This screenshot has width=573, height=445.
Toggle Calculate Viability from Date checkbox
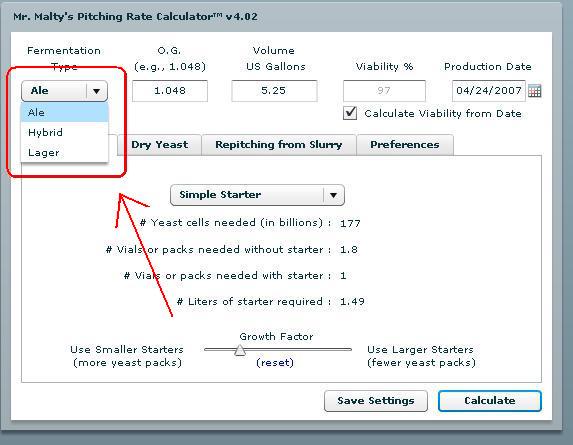tap(350, 113)
